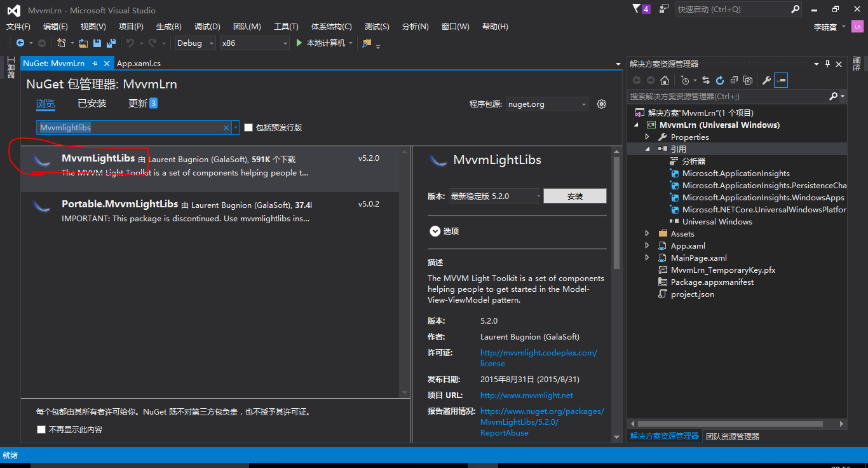Open the File menu
The width and height of the screenshot is (868, 468).
coord(18,27)
